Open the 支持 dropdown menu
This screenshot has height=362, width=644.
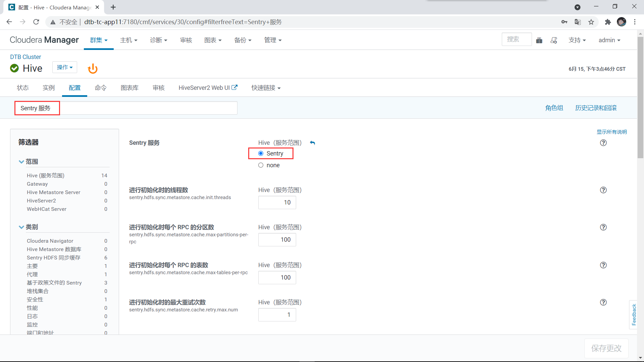(577, 40)
